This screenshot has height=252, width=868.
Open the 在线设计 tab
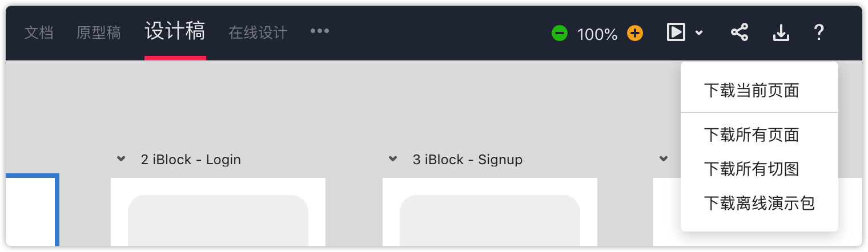(258, 32)
